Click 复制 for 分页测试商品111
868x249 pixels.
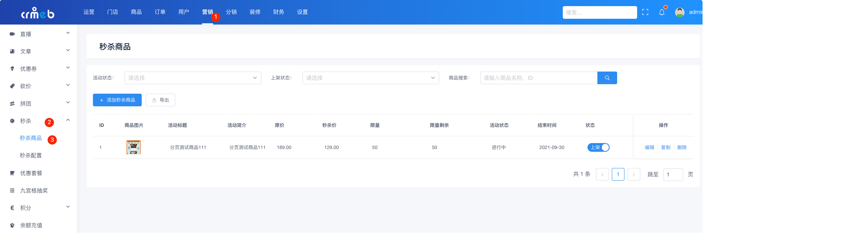[666, 147]
